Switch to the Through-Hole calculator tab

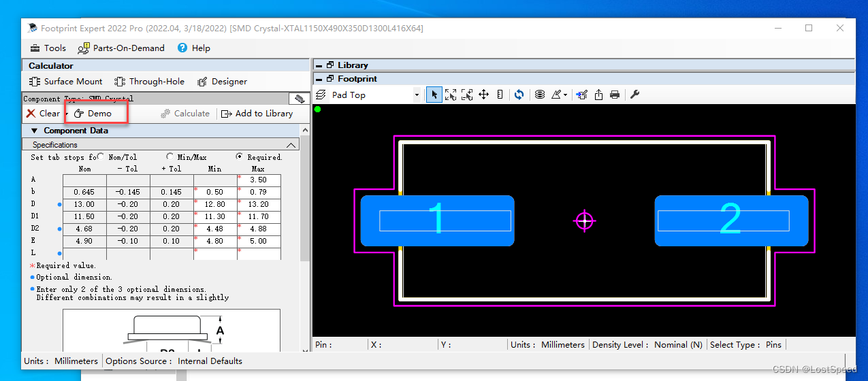point(149,82)
